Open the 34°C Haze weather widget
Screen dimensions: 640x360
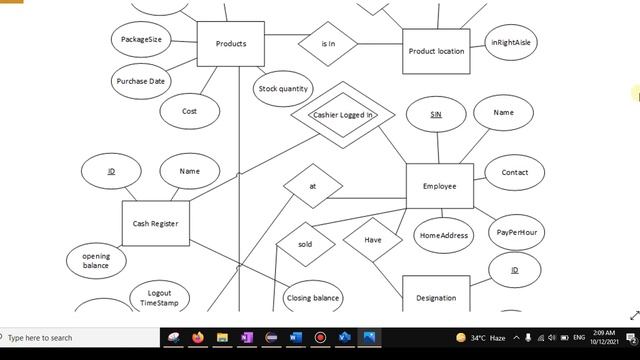tap(481, 338)
